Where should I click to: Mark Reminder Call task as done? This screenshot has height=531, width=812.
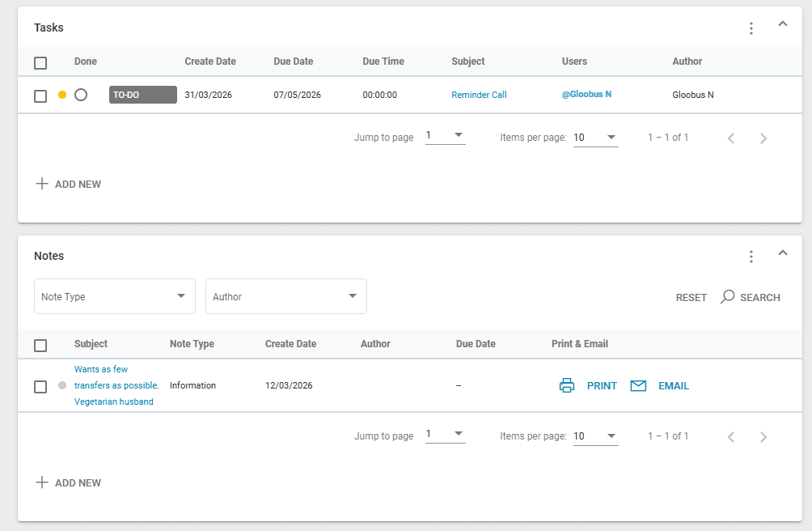pos(81,95)
